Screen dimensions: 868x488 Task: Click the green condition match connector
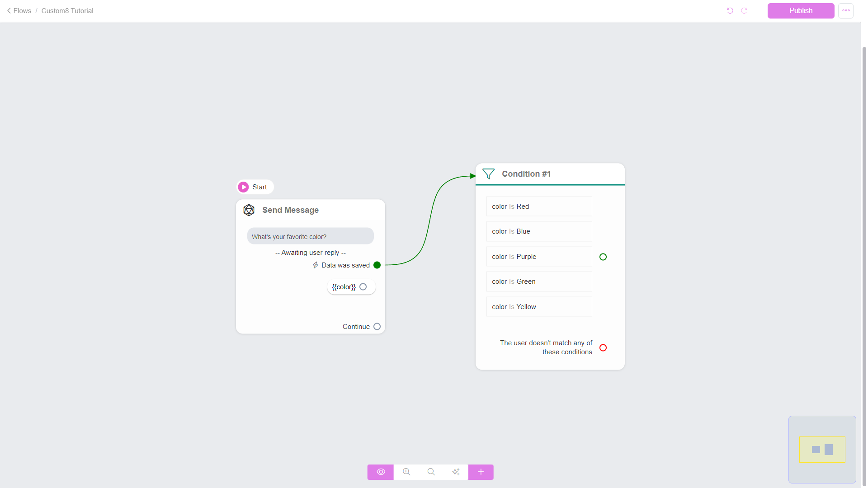[603, 257]
